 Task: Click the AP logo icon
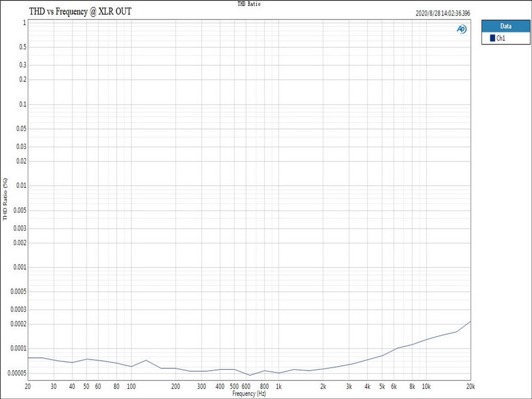461,29
